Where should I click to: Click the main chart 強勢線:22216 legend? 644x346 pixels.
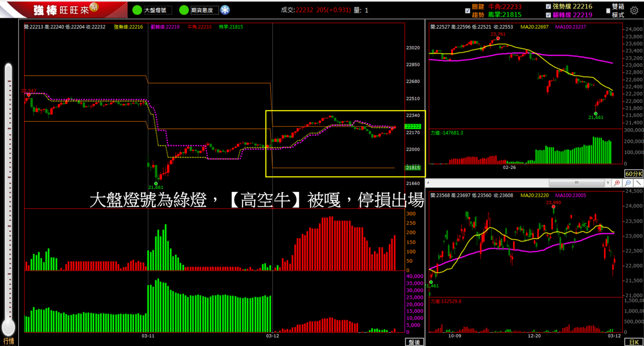point(128,27)
